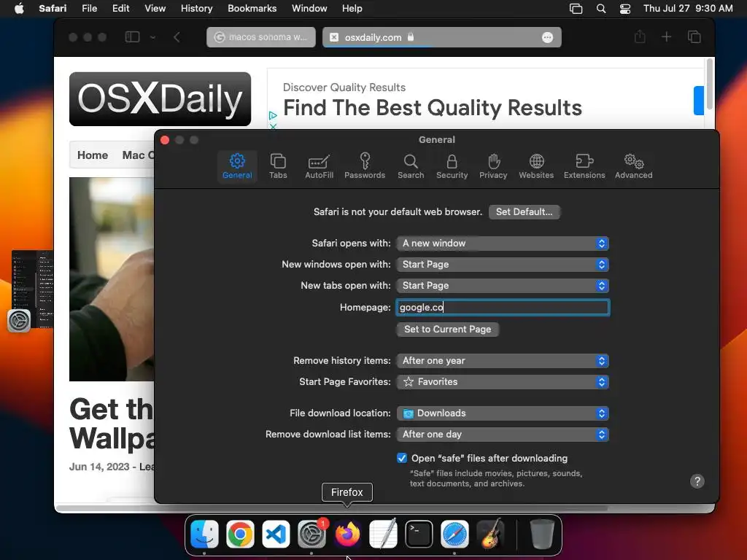Open the Security preferences pane
Viewport: 747px width, 560px height.
point(452,166)
